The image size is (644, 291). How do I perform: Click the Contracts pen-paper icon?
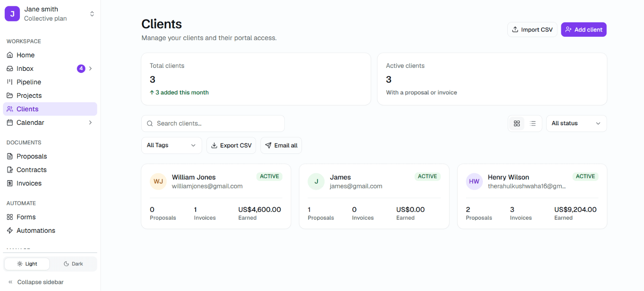click(x=10, y=170)
